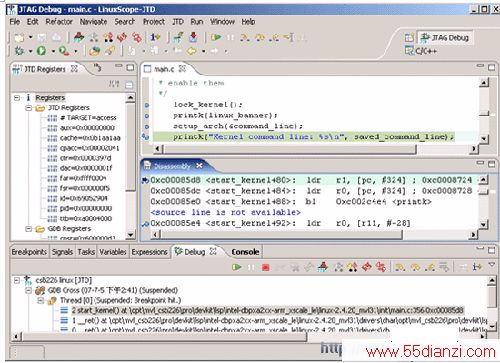Image resolution: width=500 pixels, height=363 pixels.
Task: Switch to the Console tab
Action: [245, 252]
